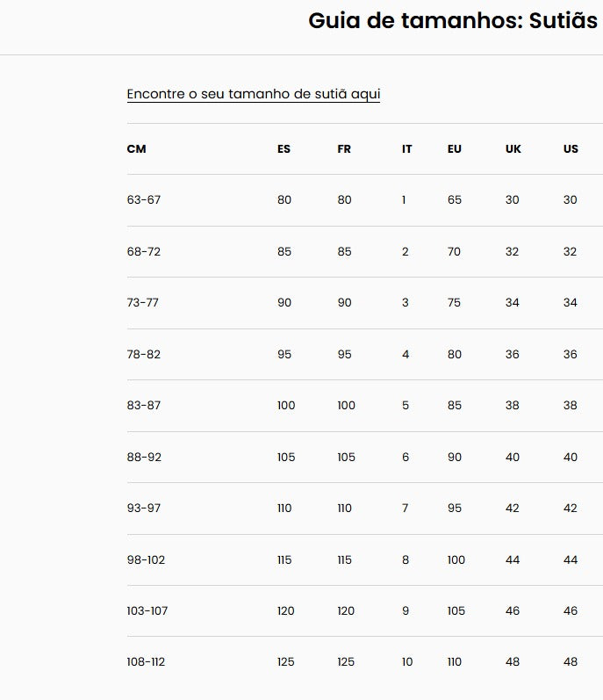Click the 78-82 cm range cell

[x=144, y=355]
